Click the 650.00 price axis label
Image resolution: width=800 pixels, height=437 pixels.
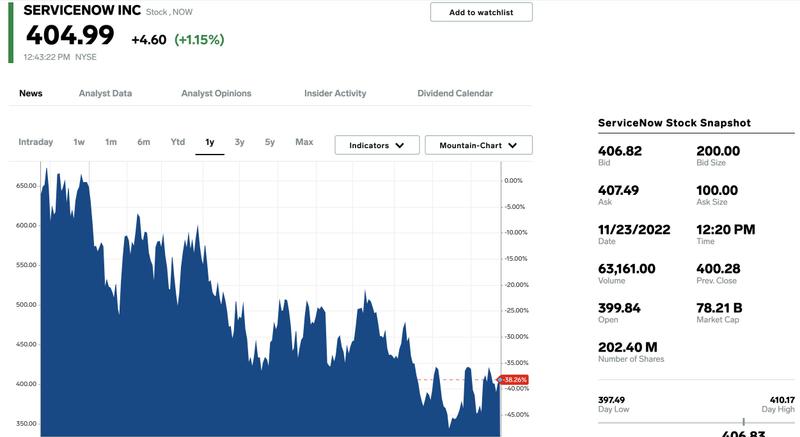point(26,186)
